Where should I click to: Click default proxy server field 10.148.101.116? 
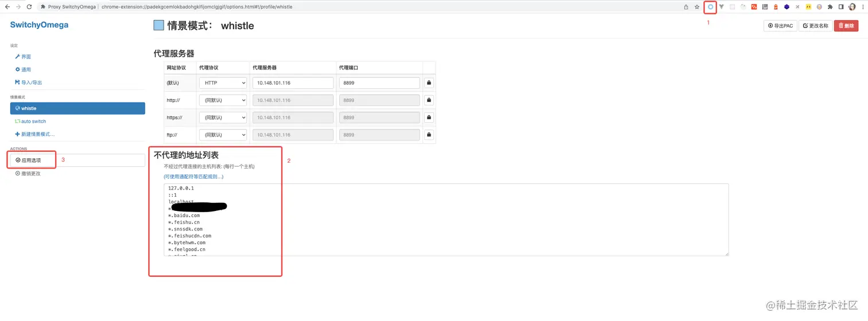[x=293, y=83]
